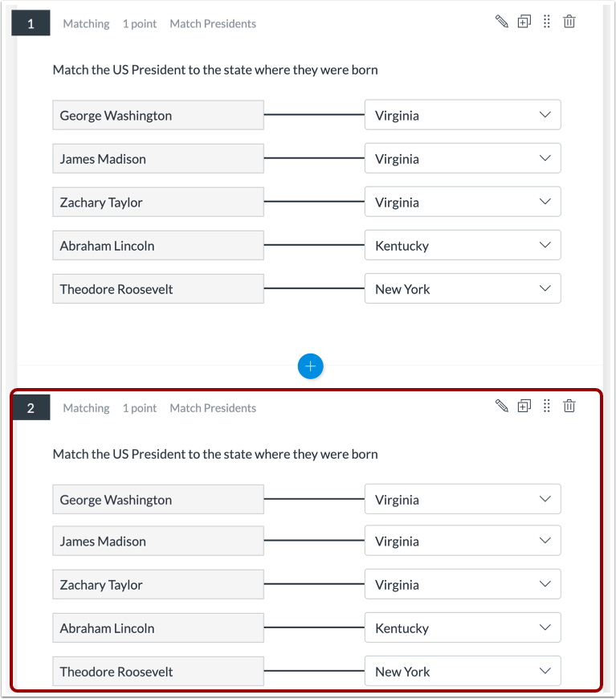Click the question 1 number badge
Viewport: 616px width, 699px height.
coord(31,23)
